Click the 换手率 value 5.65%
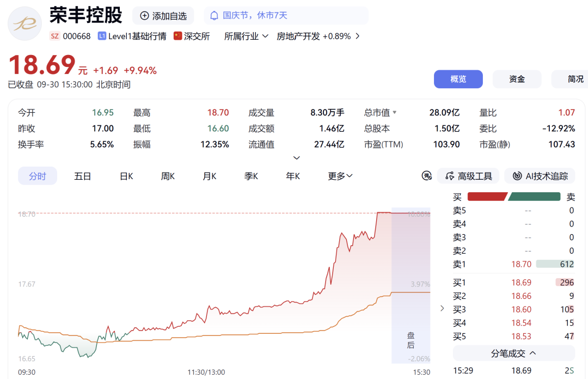The width and height of the screenshot is (588, 379). point(102,144)
